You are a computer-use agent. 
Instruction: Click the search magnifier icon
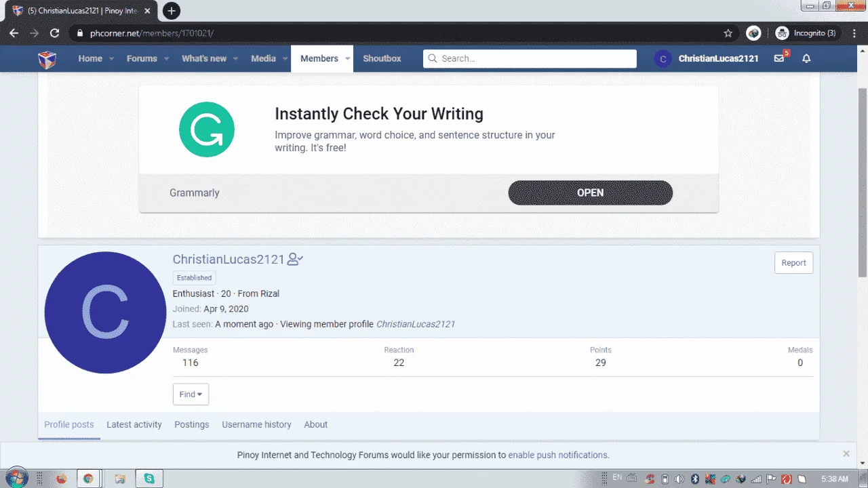coord(433,59)
